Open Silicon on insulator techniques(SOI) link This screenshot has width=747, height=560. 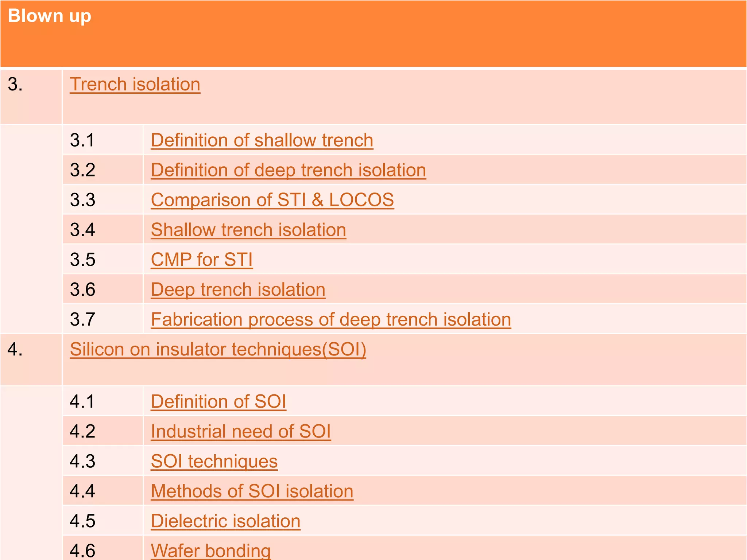click(218, 349)
